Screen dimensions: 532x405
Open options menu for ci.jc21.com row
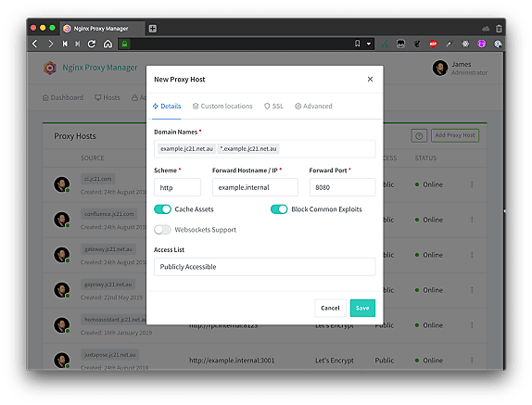(x=472, y=184)
